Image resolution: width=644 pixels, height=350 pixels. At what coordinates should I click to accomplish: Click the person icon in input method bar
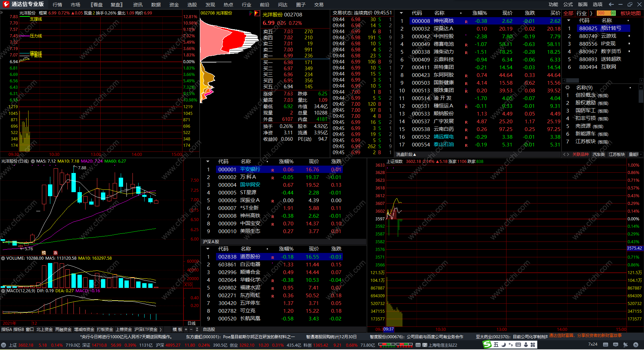(526, 345)
